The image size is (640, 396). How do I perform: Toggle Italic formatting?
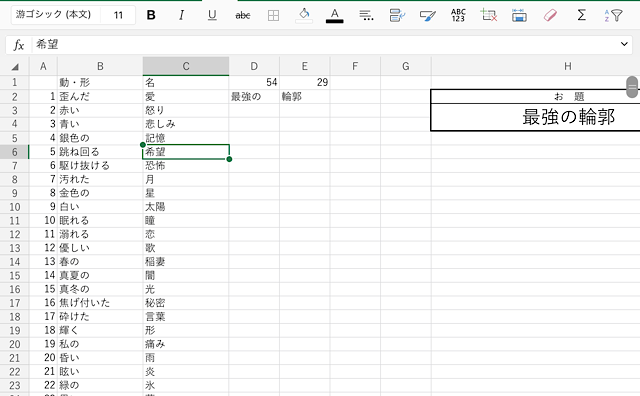pos(181,16)
